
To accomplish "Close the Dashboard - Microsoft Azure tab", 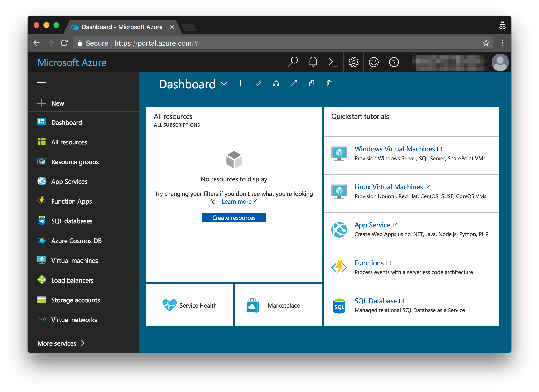I will click(172, 27).
